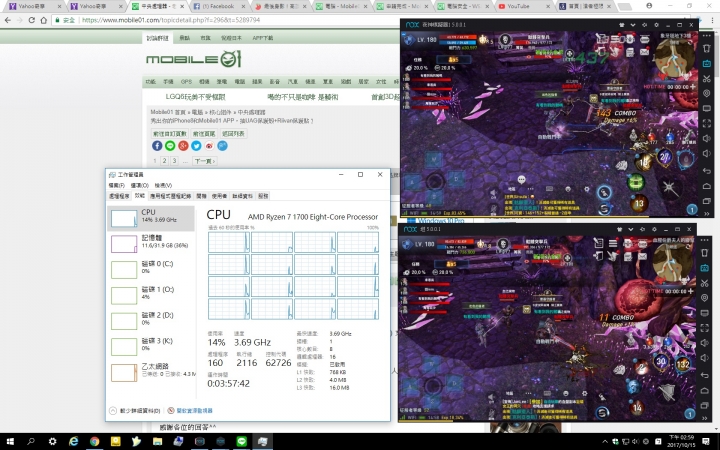Viewport: 720px width, 450px height.
Task: Open Windows Start menu
Action: coord(9,442)
